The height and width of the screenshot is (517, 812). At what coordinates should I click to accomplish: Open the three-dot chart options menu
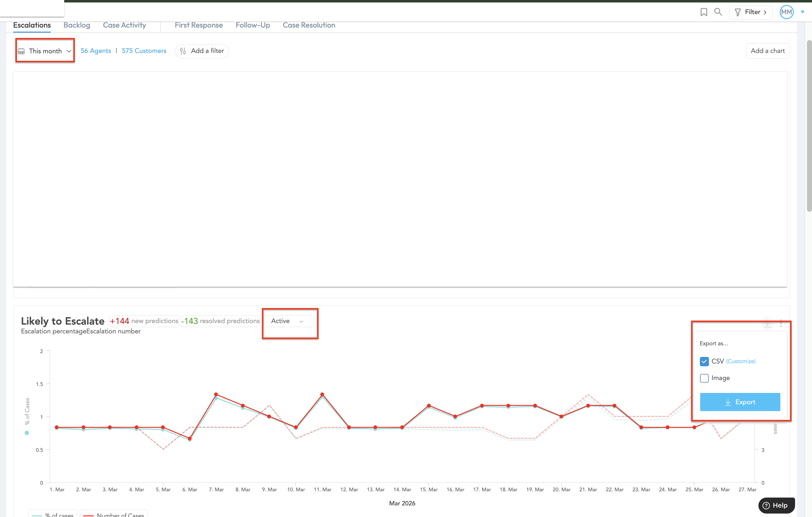point(781,323)
